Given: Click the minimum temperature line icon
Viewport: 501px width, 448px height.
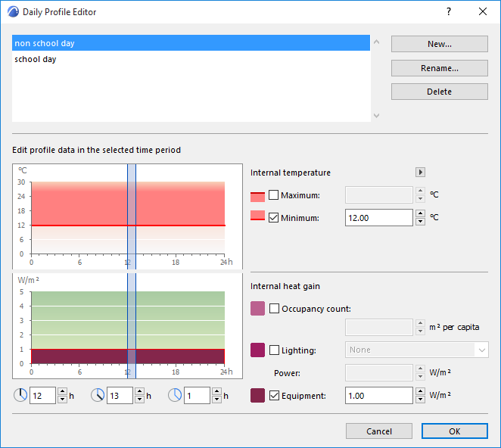Looking at the screenshot, I should click(x=257, y=218).
